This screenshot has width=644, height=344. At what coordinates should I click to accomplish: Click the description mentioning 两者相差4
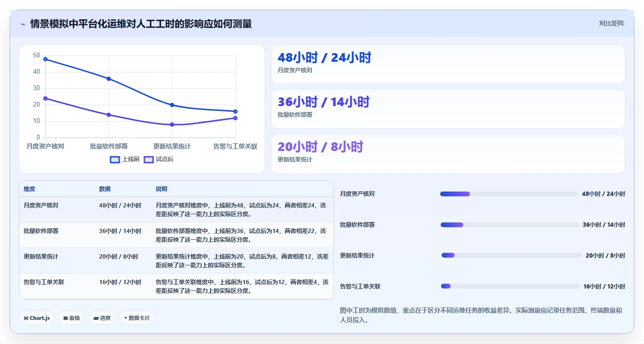coord(241,286)
